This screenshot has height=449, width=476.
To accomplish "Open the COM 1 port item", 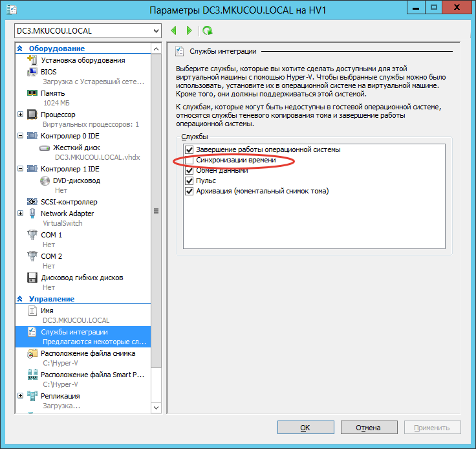I will (51, 235).
